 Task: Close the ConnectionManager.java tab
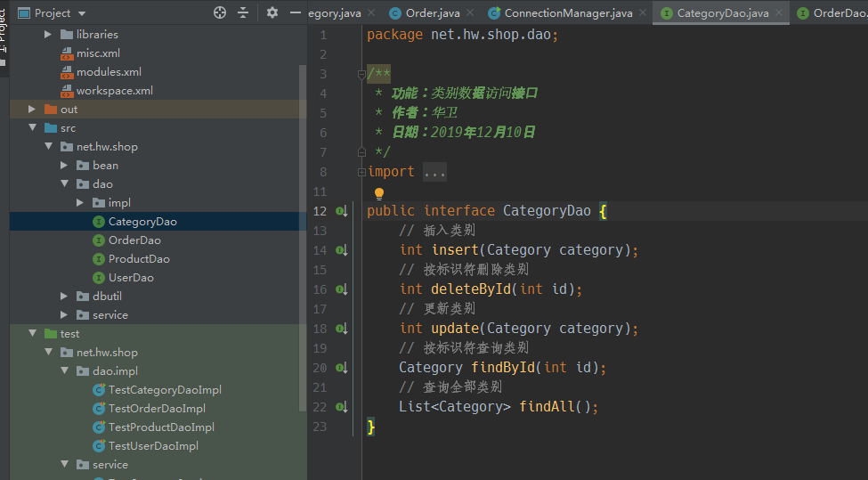[x=643, y=12]
